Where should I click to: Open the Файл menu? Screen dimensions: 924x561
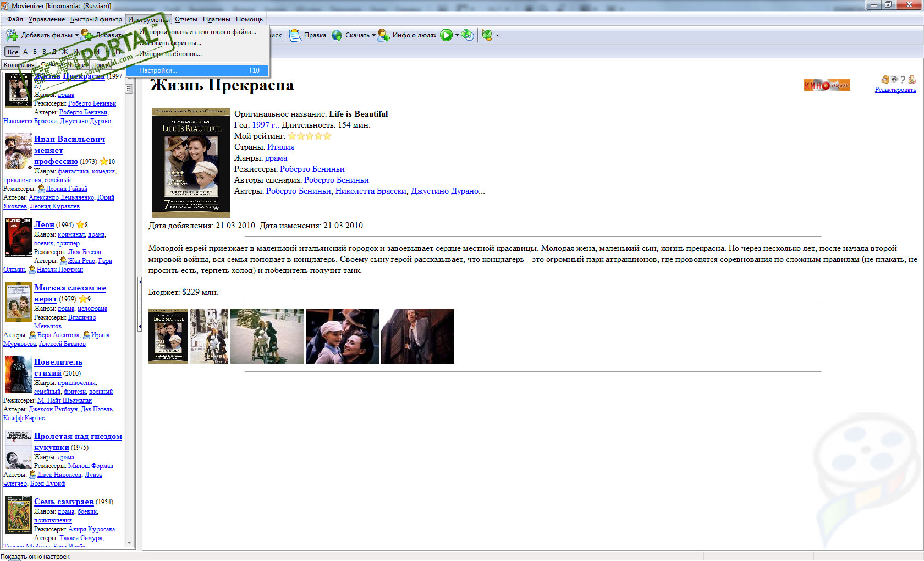[x=15, y=19]
